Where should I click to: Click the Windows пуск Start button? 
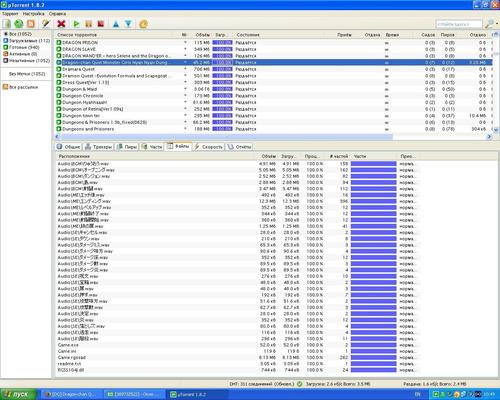click(19, 394)
